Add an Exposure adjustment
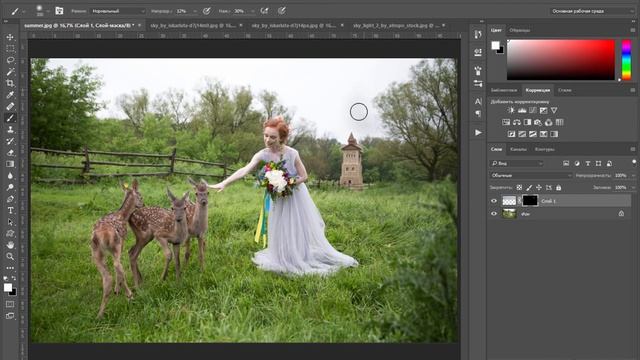The image size is (640, 360). pyautogui.click(x=543, y=110)
